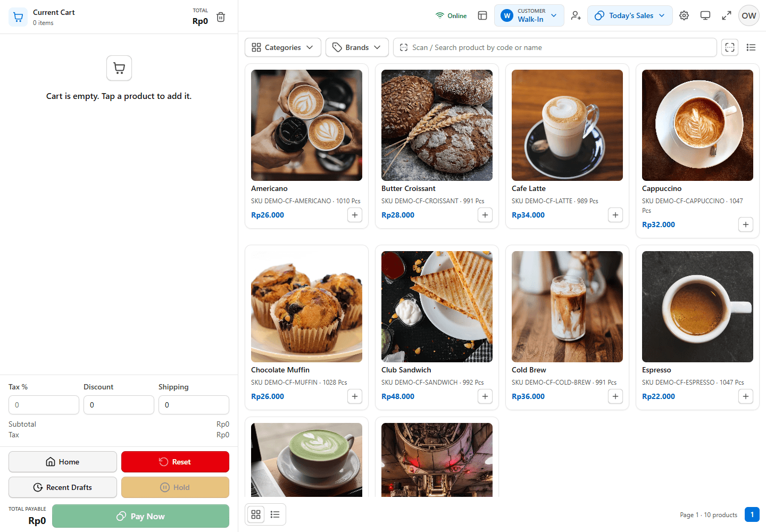Add Cafe Latte with plus button
The height and width of the screenshot is (532, 766).
point(615,215)
